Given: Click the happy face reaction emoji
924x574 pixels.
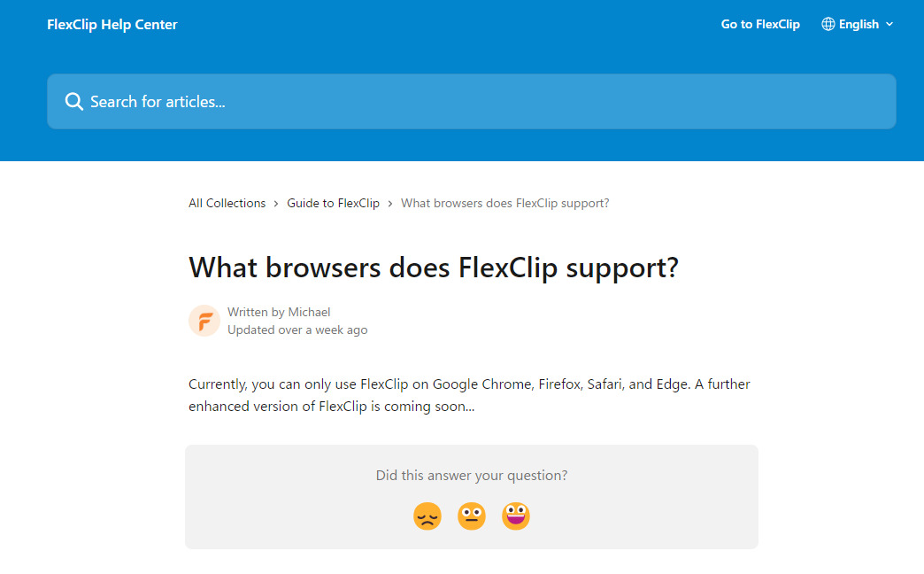Looking at the screenshot, I should [516, 516].
